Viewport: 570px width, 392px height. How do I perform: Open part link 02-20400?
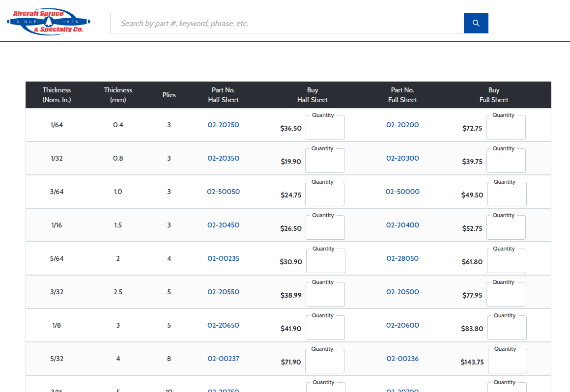(402, 225)
